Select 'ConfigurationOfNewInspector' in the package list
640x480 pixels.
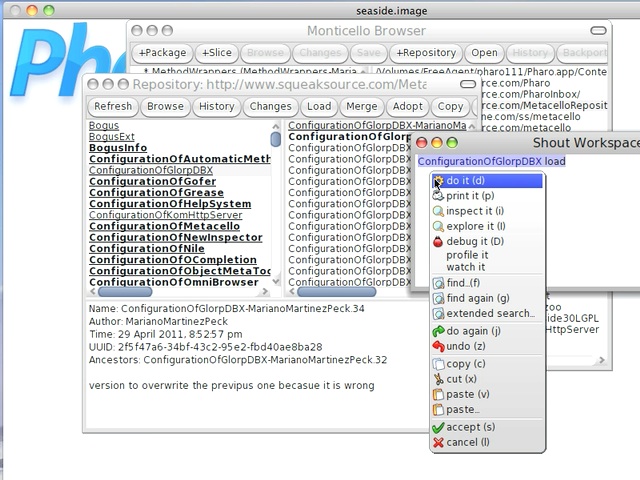point(176,238)
